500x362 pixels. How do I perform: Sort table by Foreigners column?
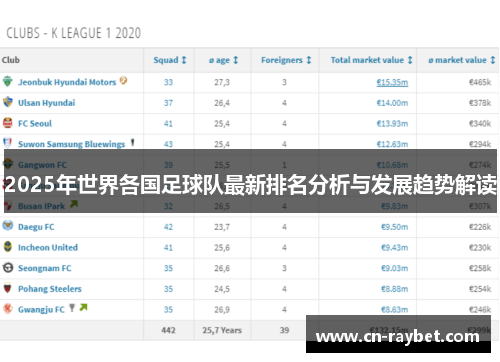pyautogui.click(x=286, y=60)
